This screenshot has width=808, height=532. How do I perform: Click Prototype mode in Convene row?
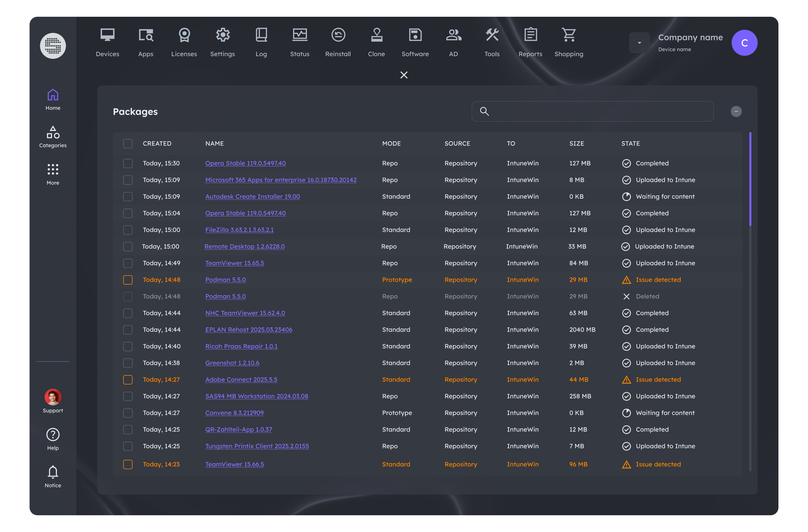[x=396, y=413]
